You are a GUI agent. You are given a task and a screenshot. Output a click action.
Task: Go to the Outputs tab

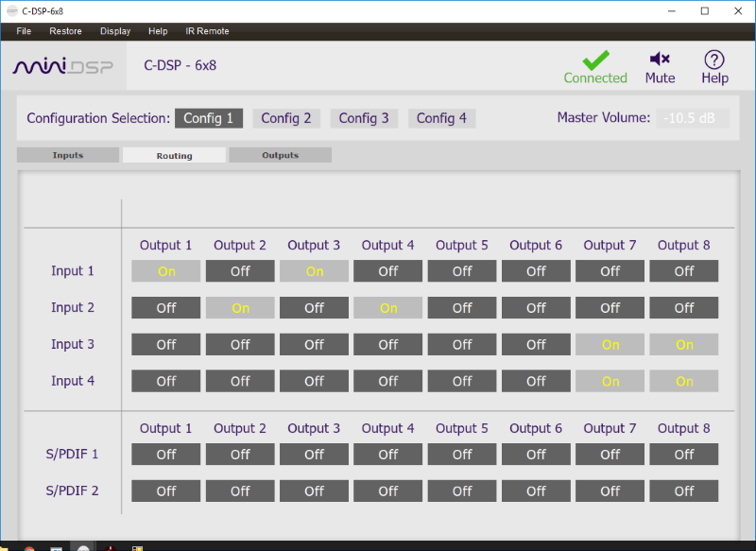click(280, 155)
